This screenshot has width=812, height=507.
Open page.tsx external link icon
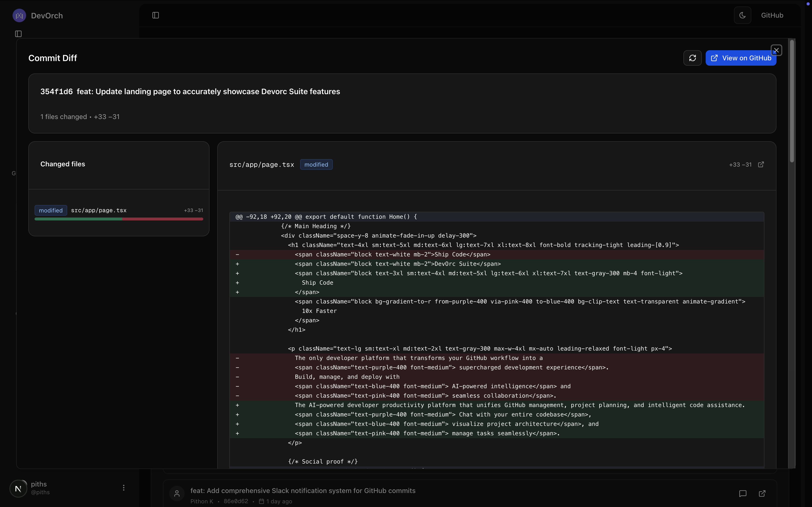(761, 164)
